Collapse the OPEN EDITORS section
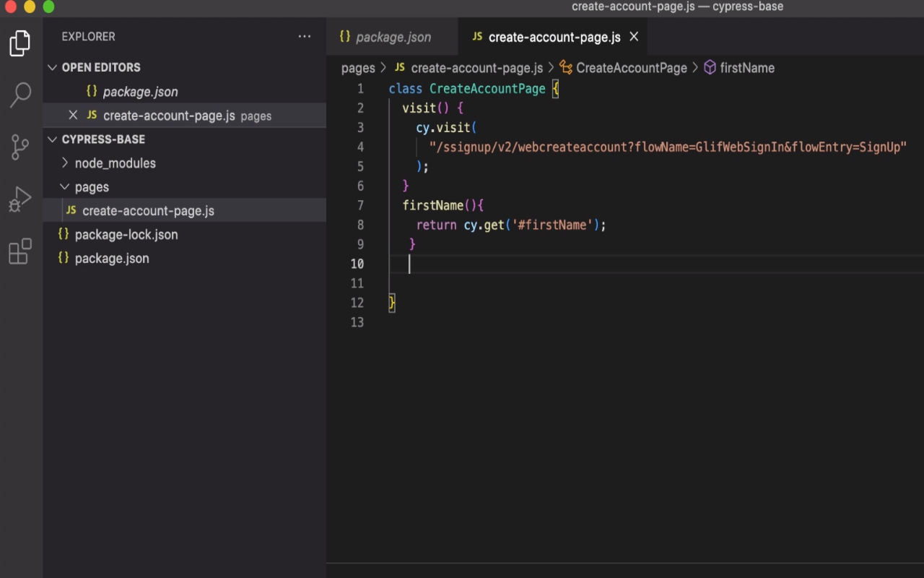924x578 pixels. pyautogui.click(x=52, y=67)
